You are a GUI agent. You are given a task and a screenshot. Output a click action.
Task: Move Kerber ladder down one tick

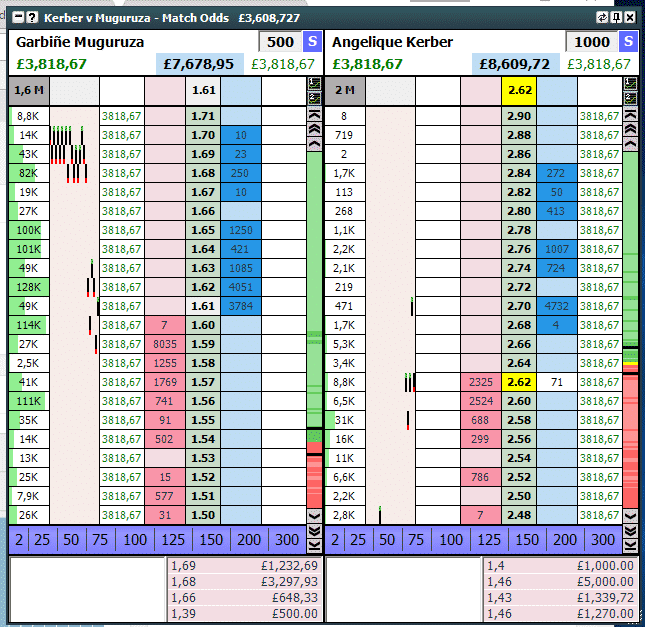click(630, 516)
